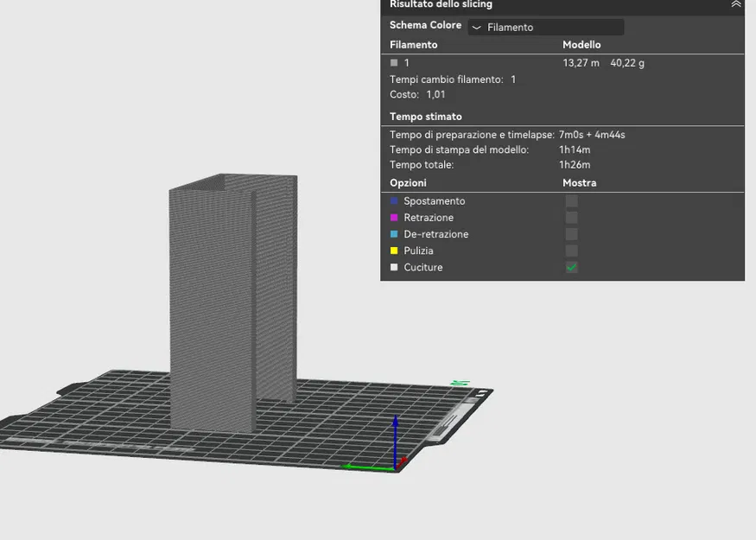Click the Opzioni section header
The height and width of the screenshot is (540, 756).
(408, 183)
